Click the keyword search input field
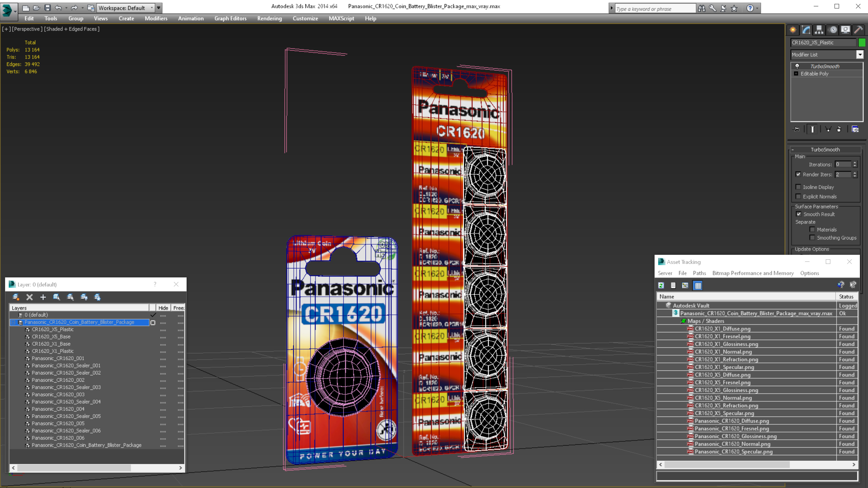The width and height of the screenshot is (868, 488). [655, 9]
